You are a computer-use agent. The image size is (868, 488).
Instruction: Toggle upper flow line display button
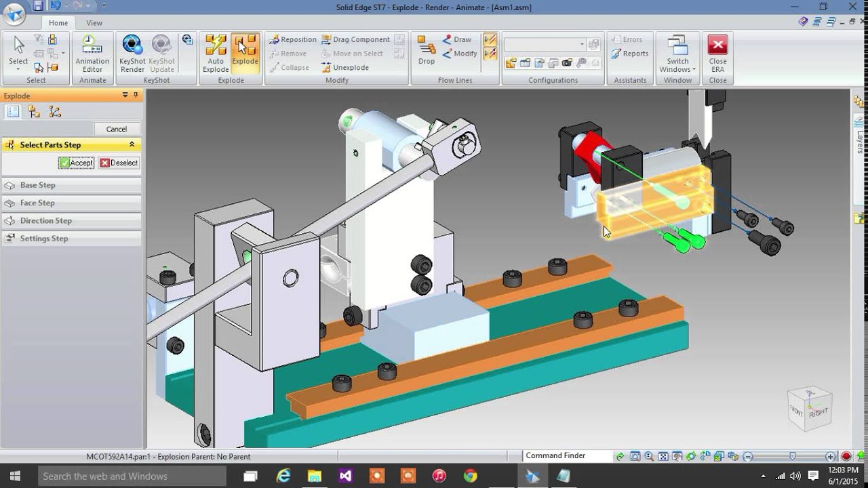490,40
